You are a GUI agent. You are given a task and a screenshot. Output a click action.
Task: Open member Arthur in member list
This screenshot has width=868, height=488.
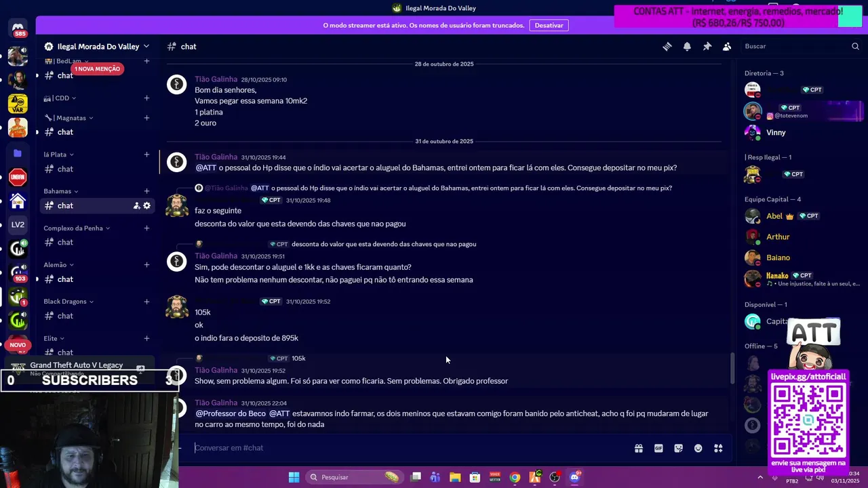click(802, 237)
